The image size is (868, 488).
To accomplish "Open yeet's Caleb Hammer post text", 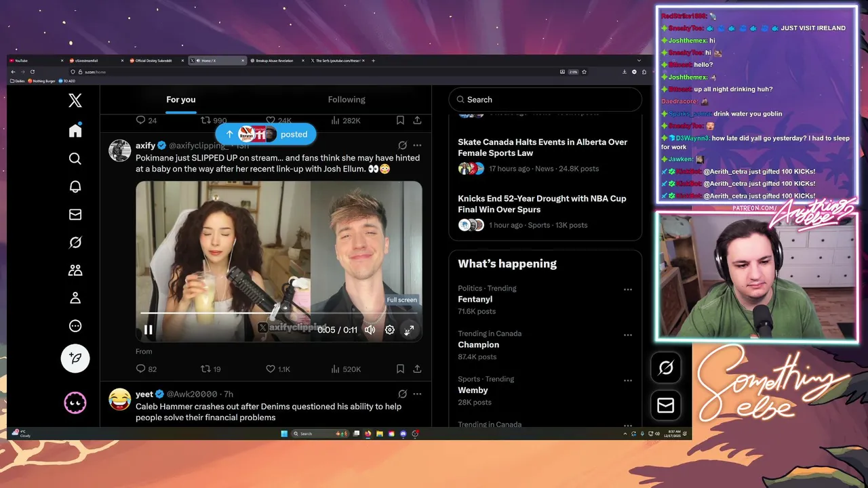I will [269, 411].
